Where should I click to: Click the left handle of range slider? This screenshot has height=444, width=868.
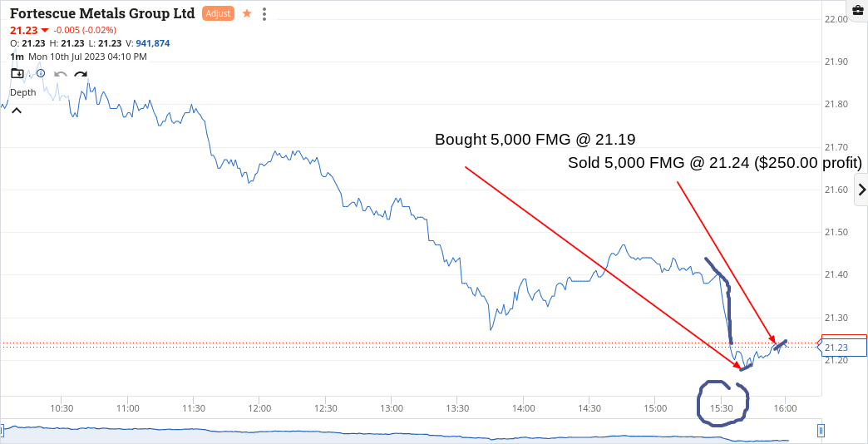coord(2,430)
